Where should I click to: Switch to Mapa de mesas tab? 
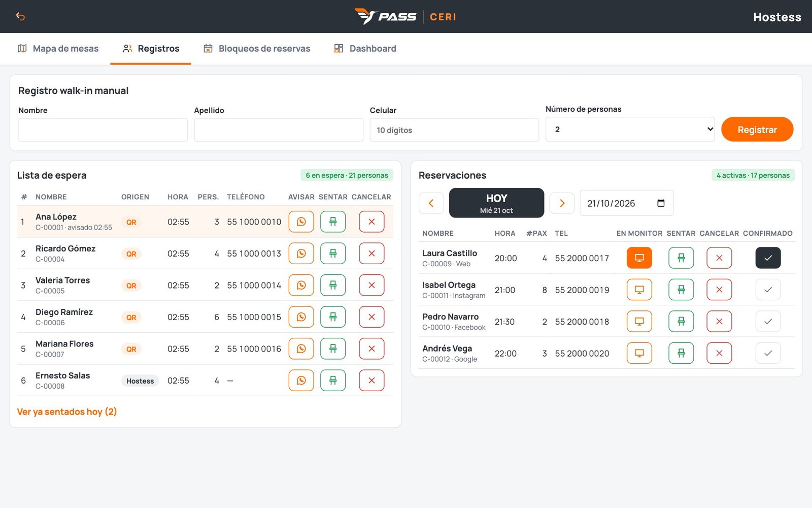pyautogui.click(x=58, y=49)
